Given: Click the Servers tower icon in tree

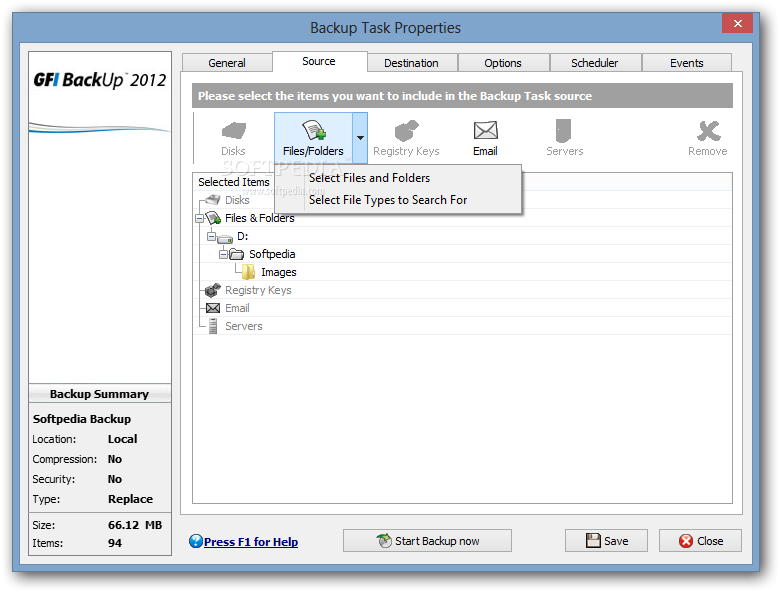Looking at the screenshot, I should pyautogui.click(x=213, y=326).
